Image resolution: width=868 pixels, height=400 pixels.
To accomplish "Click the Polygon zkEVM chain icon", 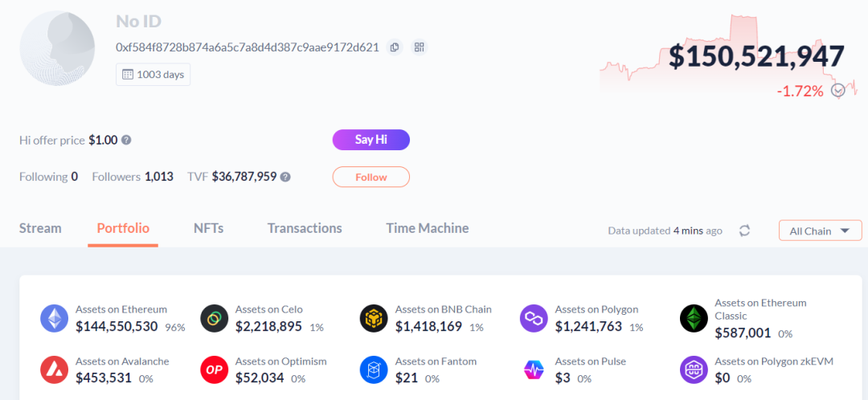I will click(694, 370).
